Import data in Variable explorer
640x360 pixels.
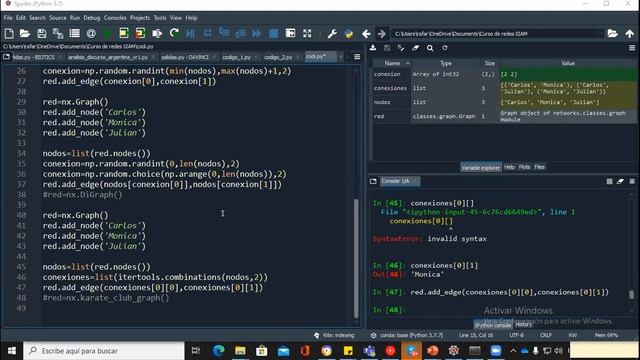tap(373, 48)
